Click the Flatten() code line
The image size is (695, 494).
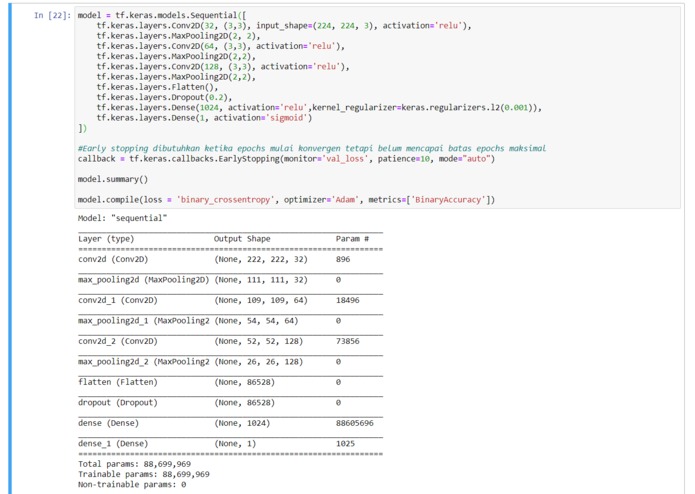[x=157, y=87]
